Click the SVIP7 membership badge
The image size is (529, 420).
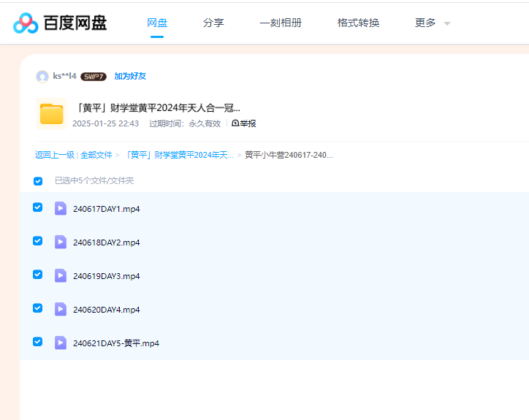point(94,77)
